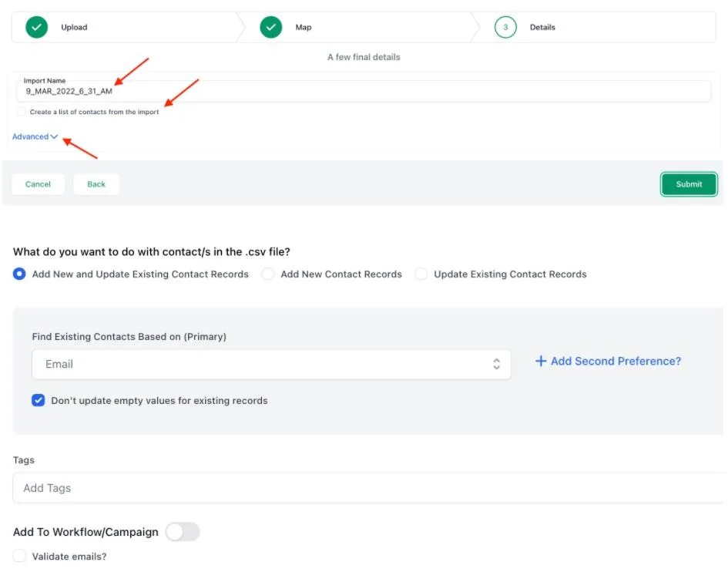Check the Validate emails checkbox

19,556
